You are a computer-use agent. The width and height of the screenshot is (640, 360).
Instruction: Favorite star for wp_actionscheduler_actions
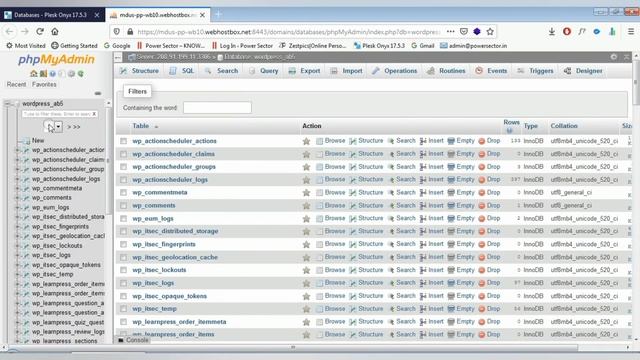(306, 141)
